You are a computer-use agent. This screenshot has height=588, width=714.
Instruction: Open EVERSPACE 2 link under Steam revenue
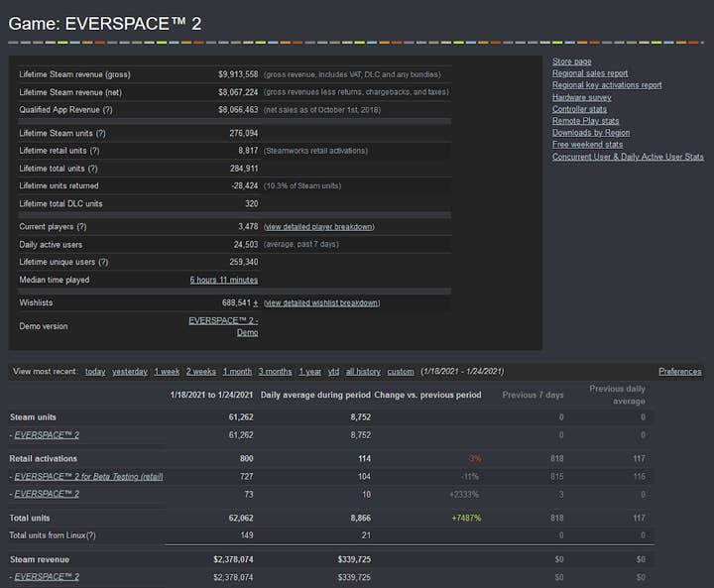click(x=47, y=577)
